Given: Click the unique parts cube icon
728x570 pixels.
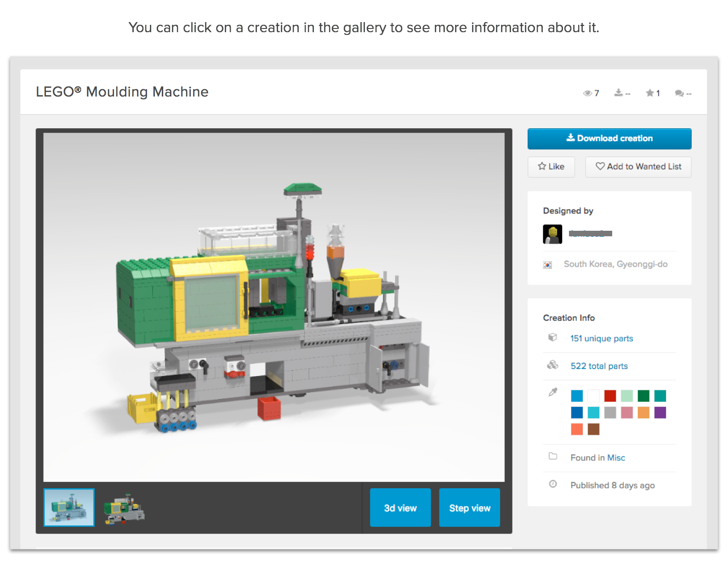Looking at the screenshot, I should point(552,337).
